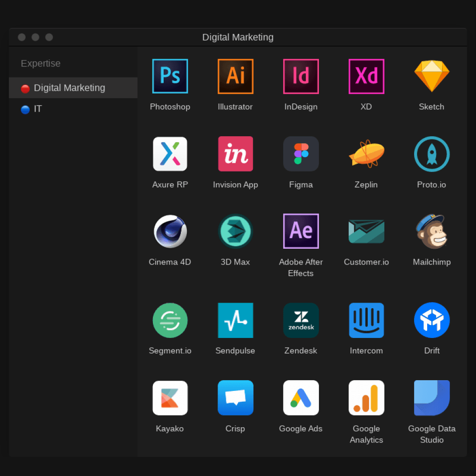Click the Crisp chat icon
The height and width of the screenshot is (476, 476).
click(x=235, y=398)
